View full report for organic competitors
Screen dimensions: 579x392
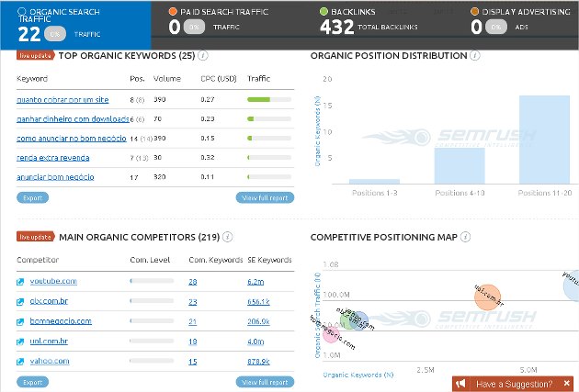point(265,382)
